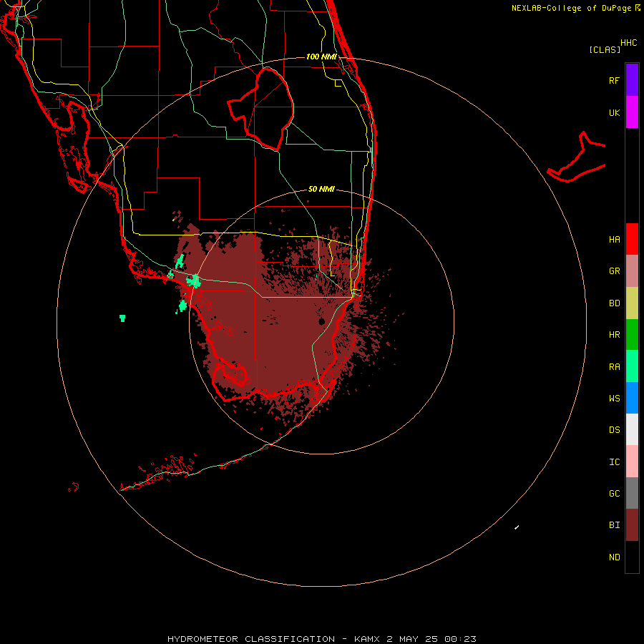
Task: Click the ND legend label
Action: (614, 557)
